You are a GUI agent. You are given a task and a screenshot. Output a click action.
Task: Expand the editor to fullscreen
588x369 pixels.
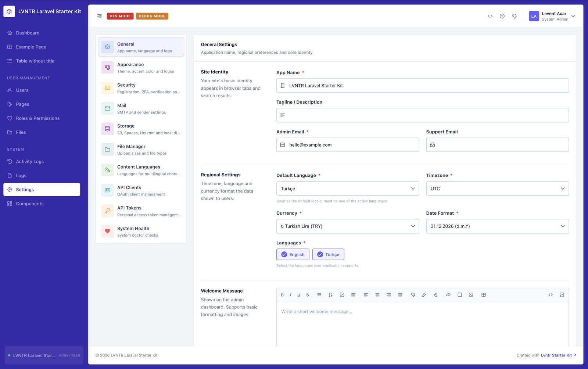[x=562, y=295]
